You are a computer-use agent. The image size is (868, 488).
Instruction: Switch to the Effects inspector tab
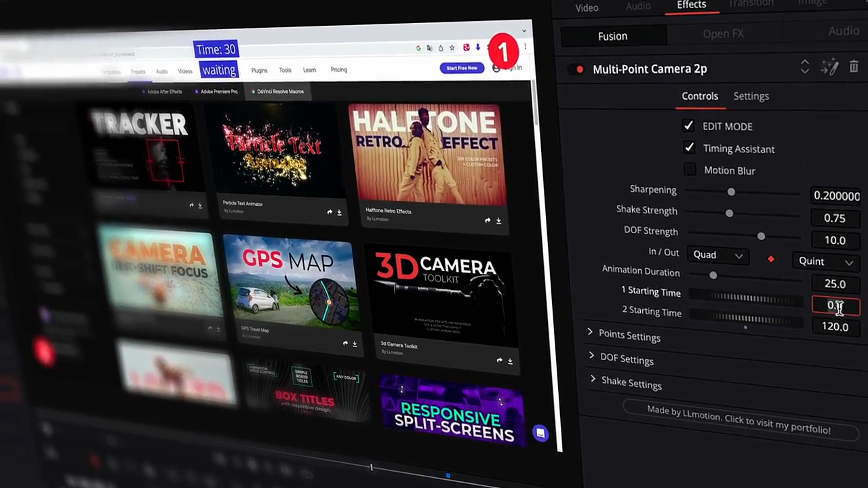click(691, 5)
